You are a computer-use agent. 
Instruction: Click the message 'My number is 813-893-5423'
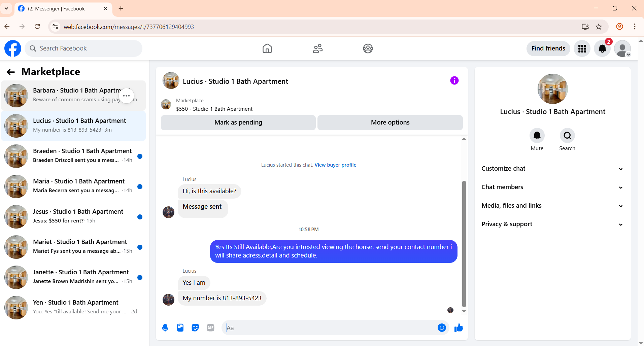(222, 298)
